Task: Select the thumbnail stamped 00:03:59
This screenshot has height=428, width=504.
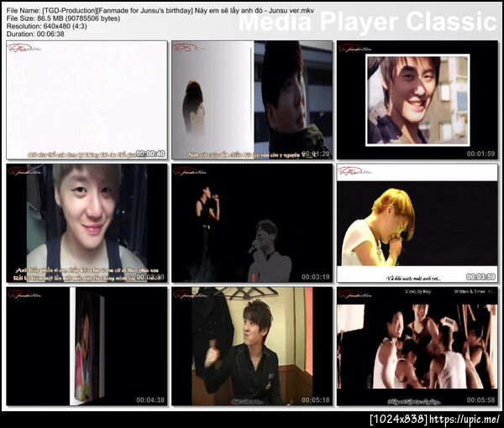Action: click(417, 223)
